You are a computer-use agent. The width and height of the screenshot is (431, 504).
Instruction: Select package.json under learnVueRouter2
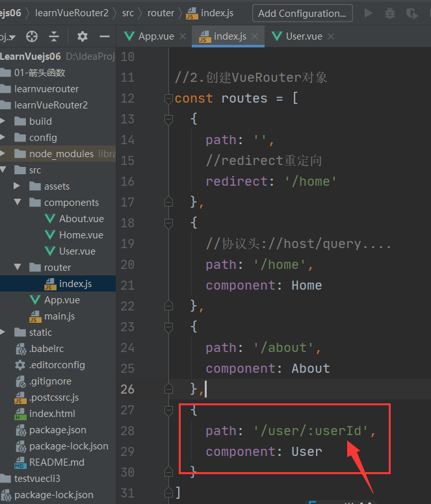point(58,430)
